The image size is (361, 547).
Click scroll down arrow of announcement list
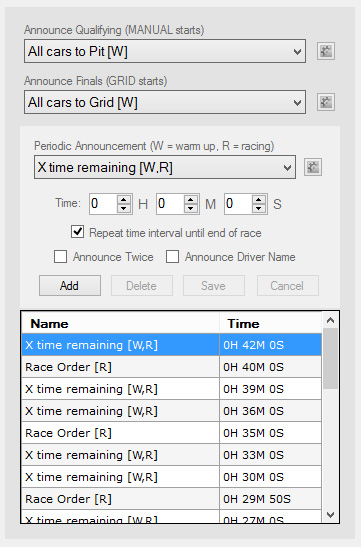tap(330, 515)
